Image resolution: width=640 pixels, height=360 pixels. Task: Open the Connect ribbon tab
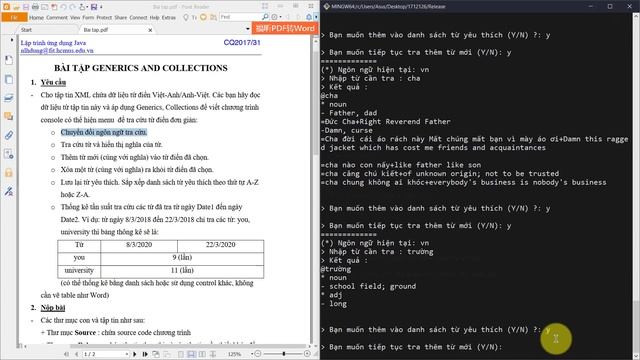point(138,18)
